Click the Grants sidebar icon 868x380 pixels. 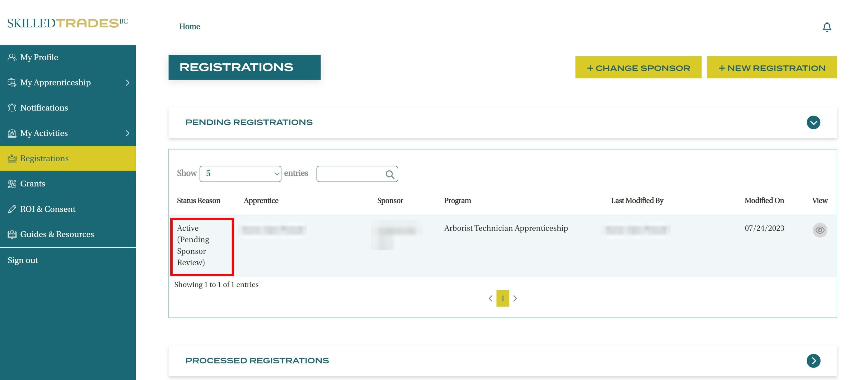(x=12, y=184)
